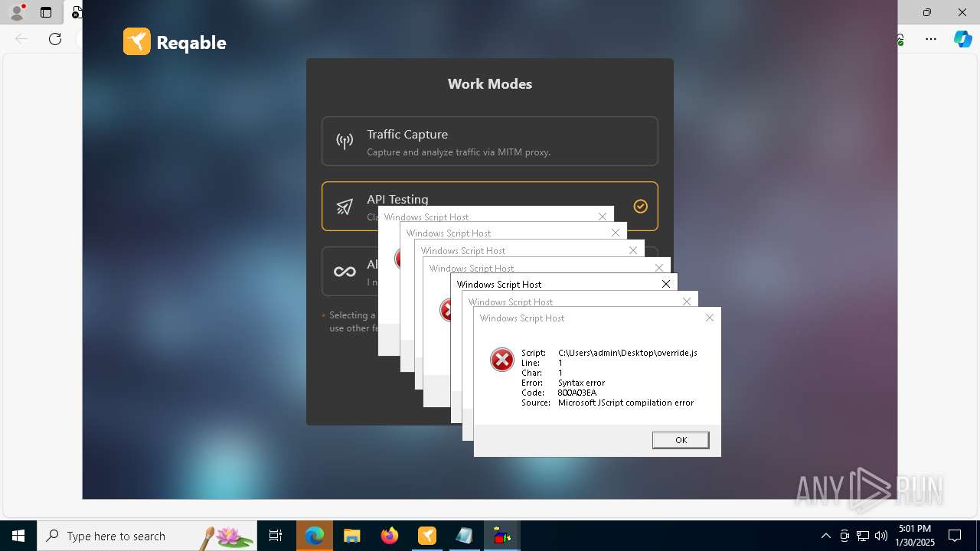Close the rearmost Windows Script Host dialog
This screenshot has height=551, width=980.
click(x=603, y=217)
